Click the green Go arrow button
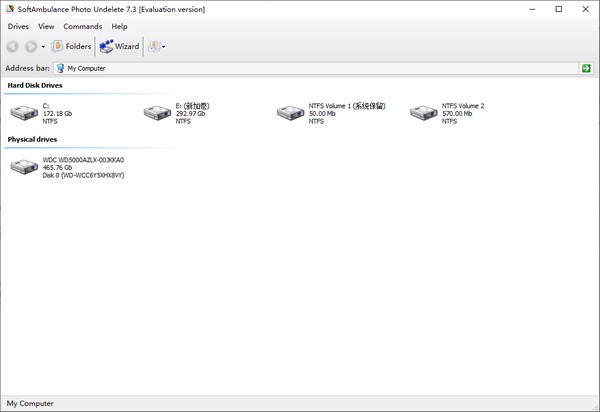Screen dimensions: 600x412 coord(586,68)
